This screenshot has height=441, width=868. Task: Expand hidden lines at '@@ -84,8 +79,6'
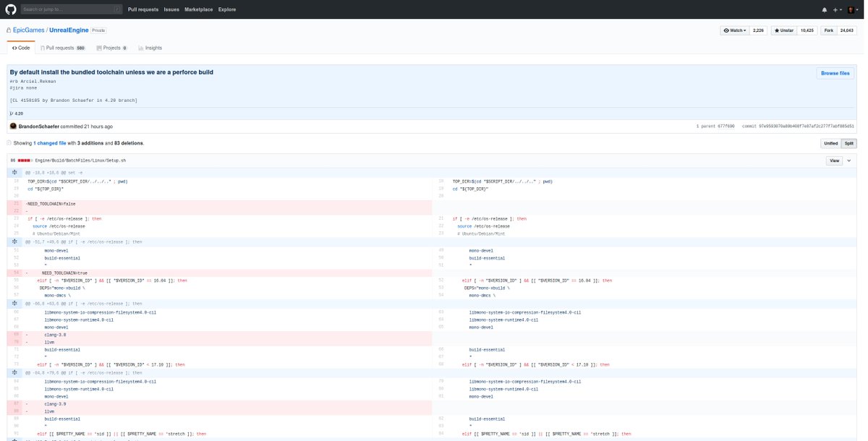tap(15, 372)
